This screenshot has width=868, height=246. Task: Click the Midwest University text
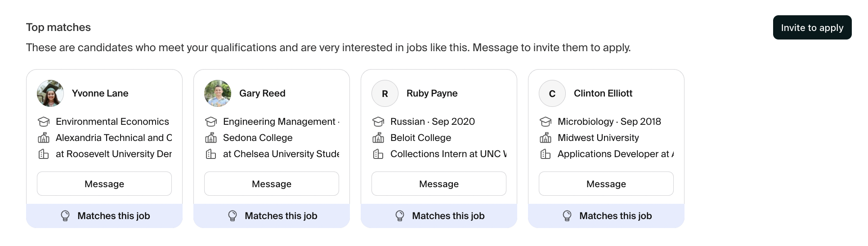tap(598, 138)
